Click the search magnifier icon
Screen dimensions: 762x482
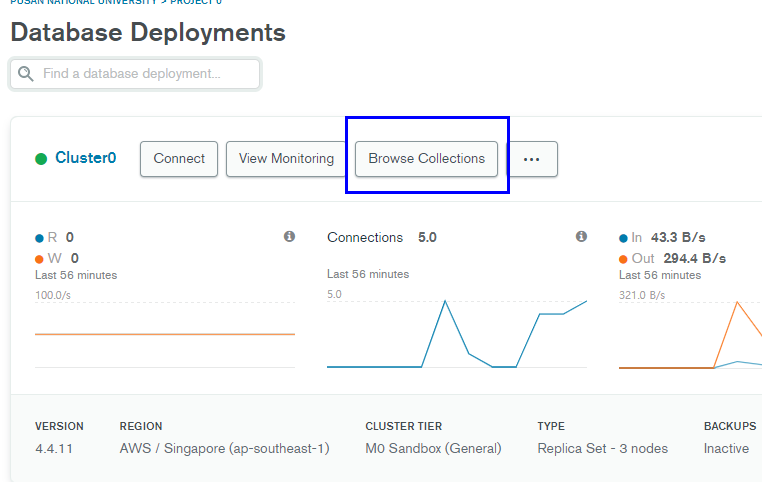[x=26, y=74]
